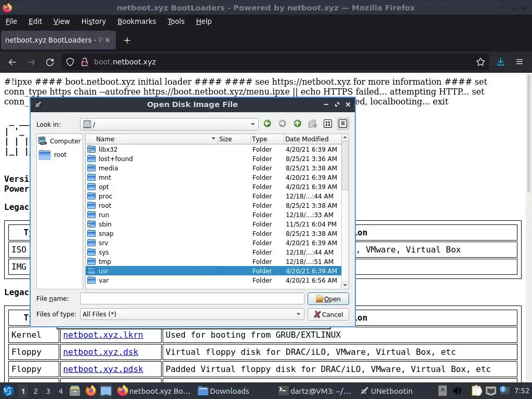Select the var folder
The image size is (532, 399).
[x=213, y=280]
